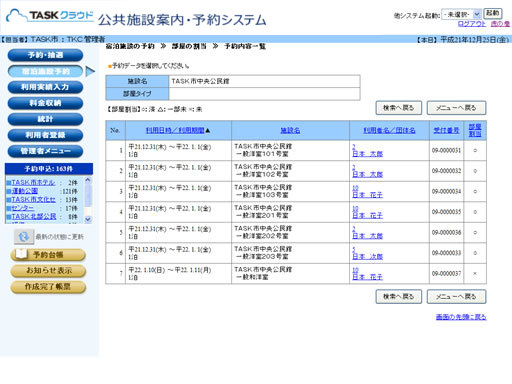Sort by 利用者名/団体名 column header
Viewport: 512px width, 384px height.
tap(389, 130)
